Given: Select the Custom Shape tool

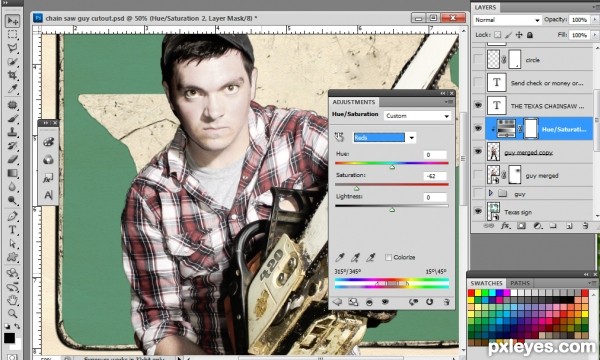Looking at the screenshot, I should tap(12, 257).
